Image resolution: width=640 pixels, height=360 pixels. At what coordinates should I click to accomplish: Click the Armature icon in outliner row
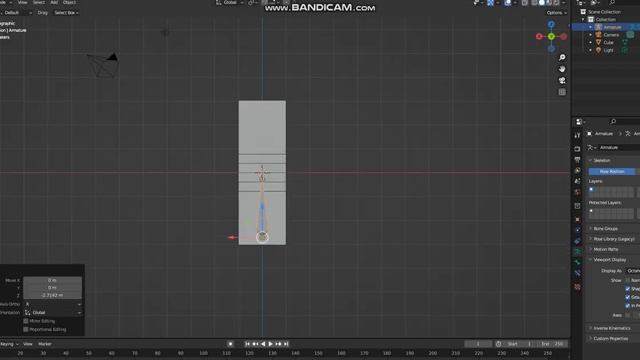598,27
